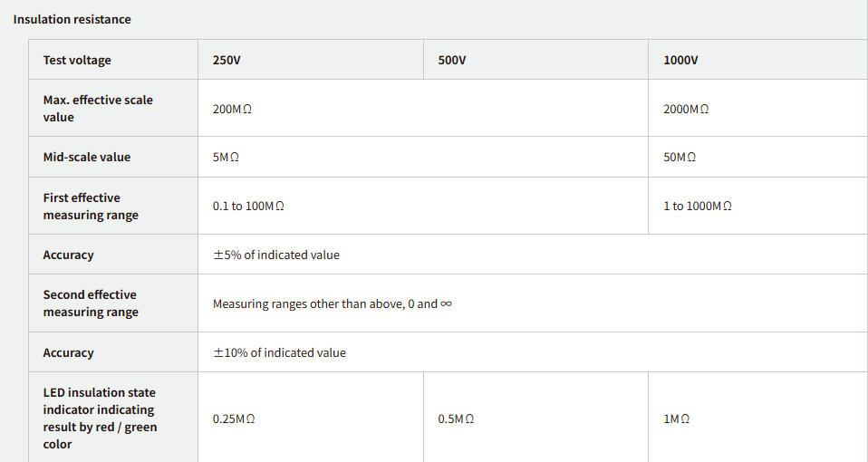The height and width of the screenshot is (462, 868).
Task: Click the 500V column header
Action: pos(451,60)
